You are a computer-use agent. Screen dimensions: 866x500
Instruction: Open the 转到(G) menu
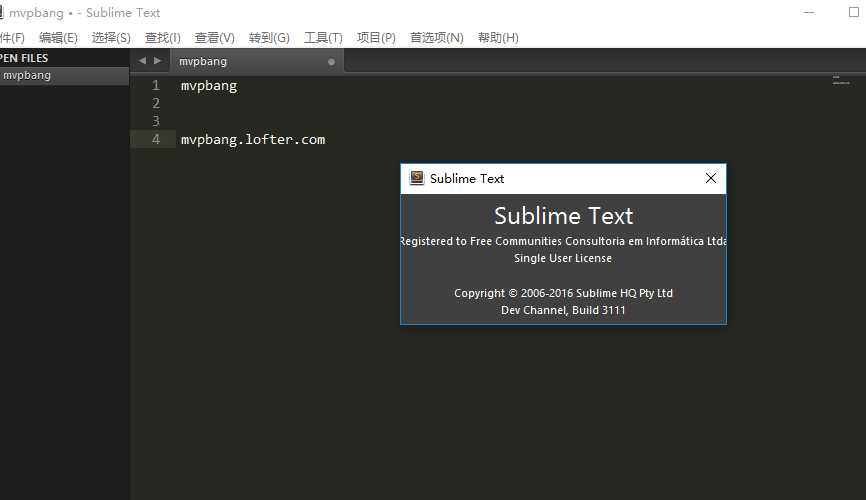click(269, 38)
